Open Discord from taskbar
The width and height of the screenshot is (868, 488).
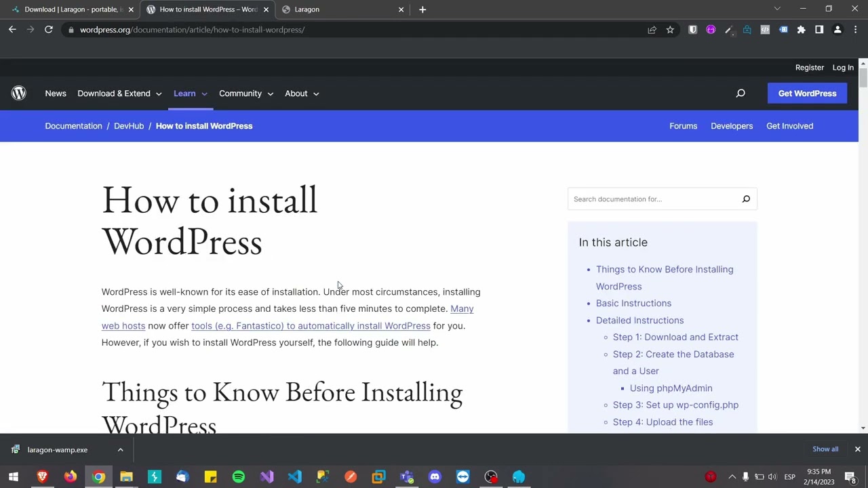coord(435,477)
